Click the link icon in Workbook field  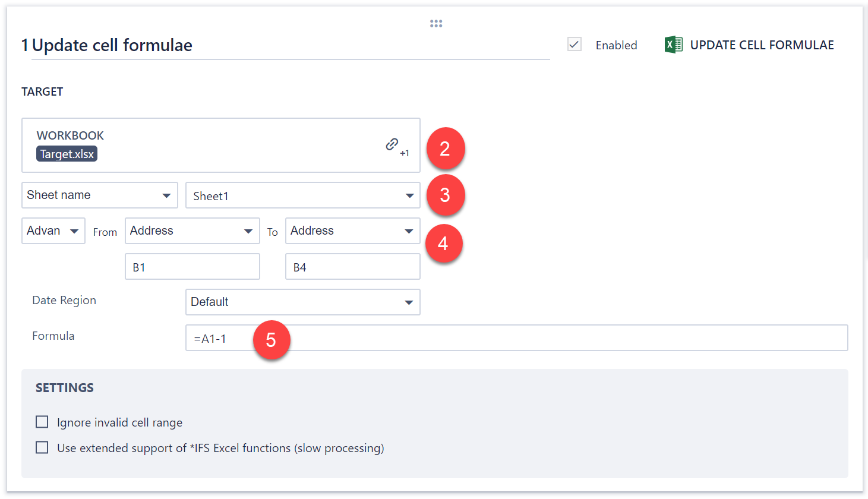pos(392,144)
